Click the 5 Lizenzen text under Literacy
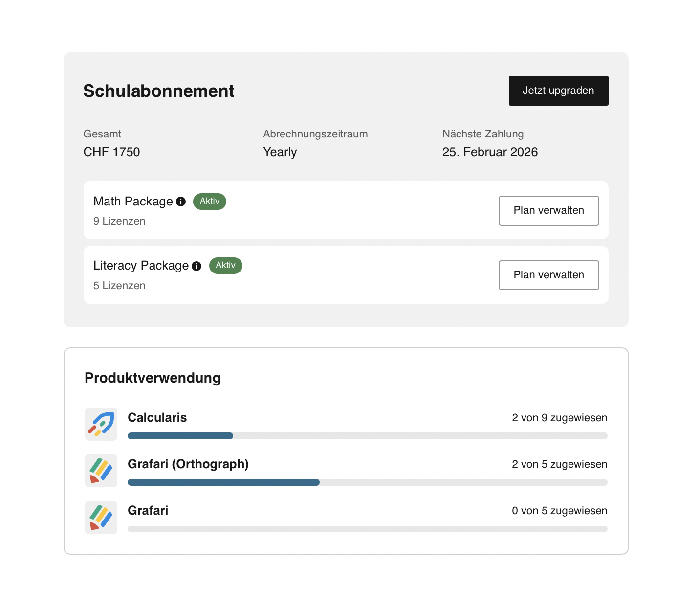The width and height of the screenshot is (700, 589). point(119,286)
